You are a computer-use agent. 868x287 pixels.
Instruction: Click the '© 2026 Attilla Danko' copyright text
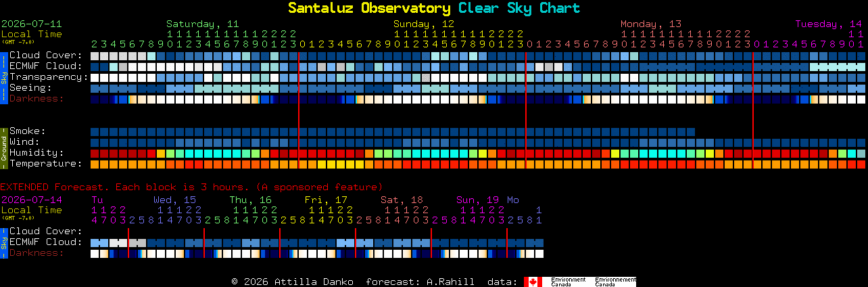click(x=292, y=282)
